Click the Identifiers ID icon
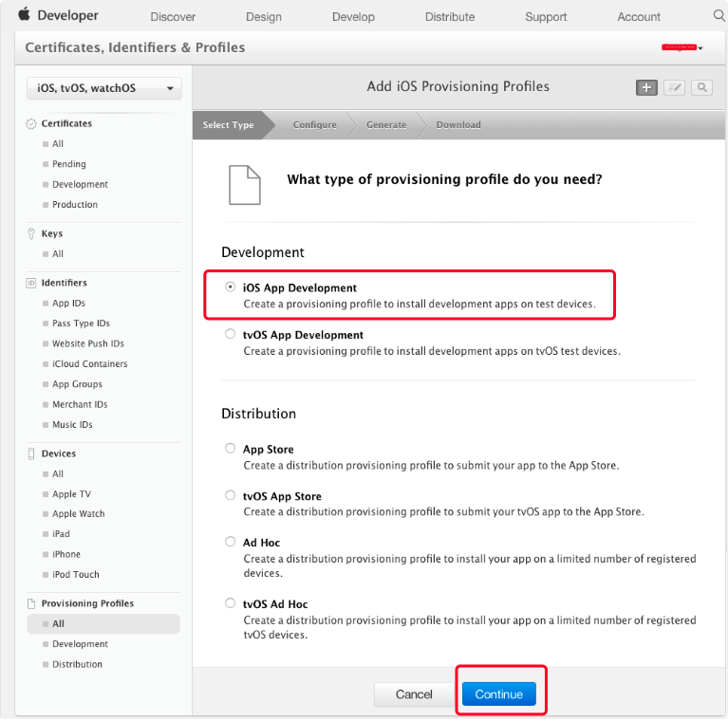Screen dimensions: 728x721 [31, 283]
